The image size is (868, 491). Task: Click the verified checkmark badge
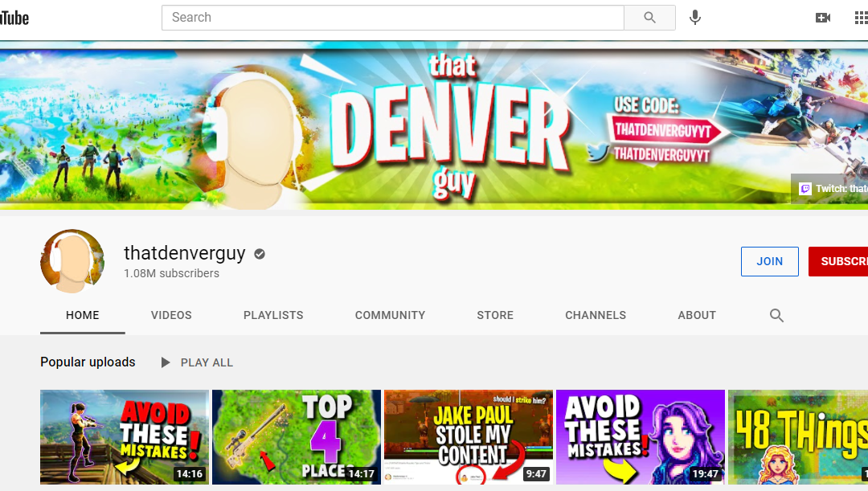point(259,254)
